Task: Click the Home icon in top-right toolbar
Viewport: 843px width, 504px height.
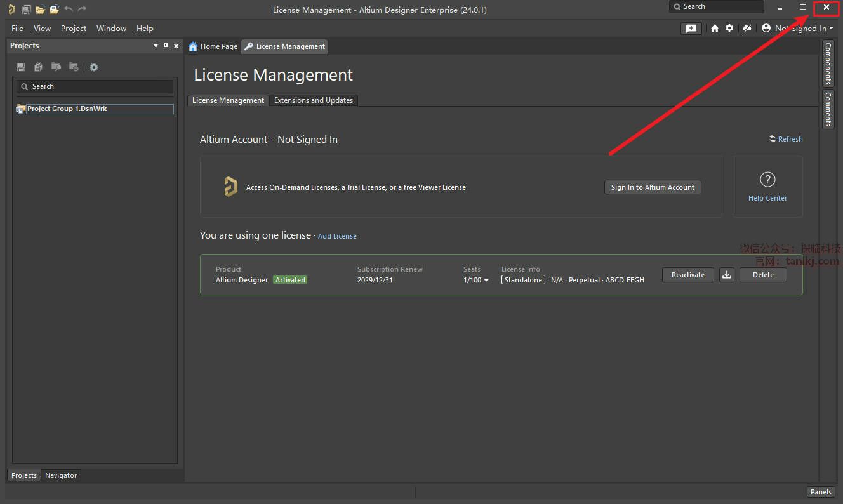Action: pyautogui.click(x=715, y=28)
